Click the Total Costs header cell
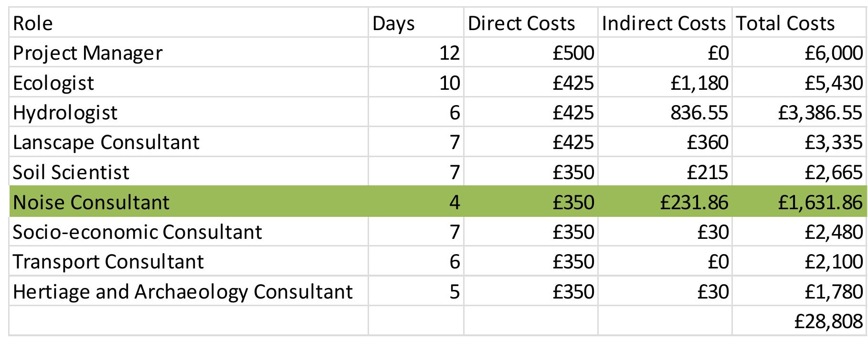Screen dimensions: 868x342 (798, 23)
